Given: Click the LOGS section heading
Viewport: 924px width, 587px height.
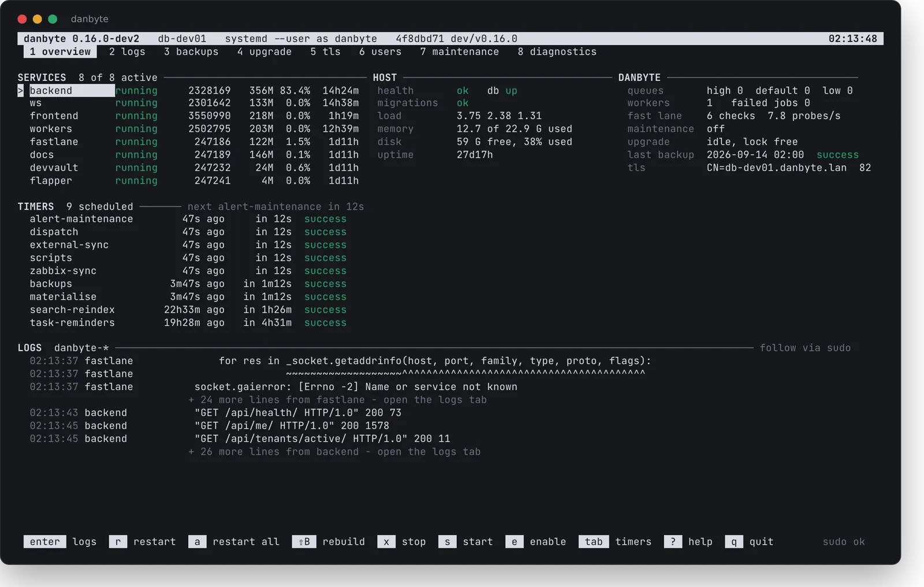Looking at the screenshot, I should [29, 348].
